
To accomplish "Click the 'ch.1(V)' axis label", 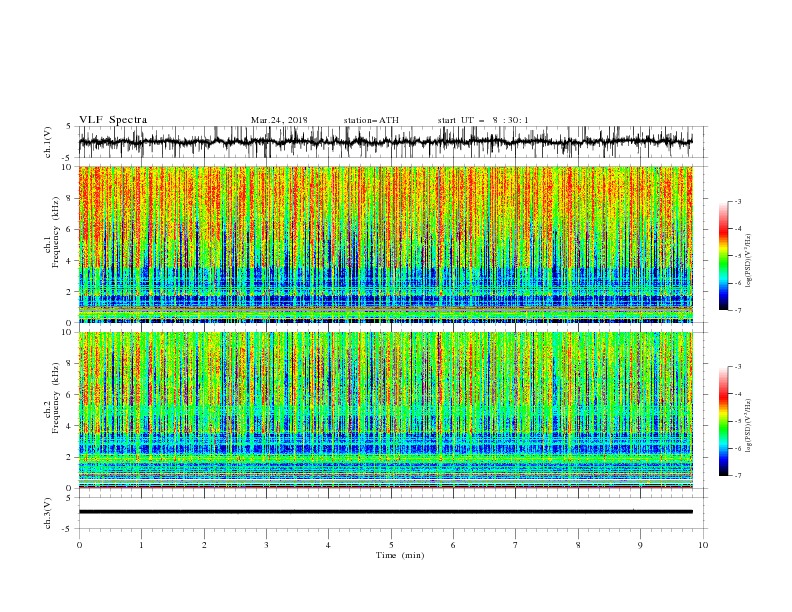I will pos(48,142).
